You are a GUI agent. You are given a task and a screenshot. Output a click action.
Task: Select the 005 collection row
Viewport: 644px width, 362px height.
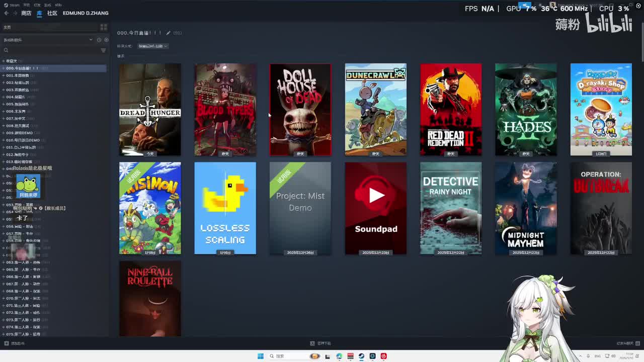pos(54,104)
